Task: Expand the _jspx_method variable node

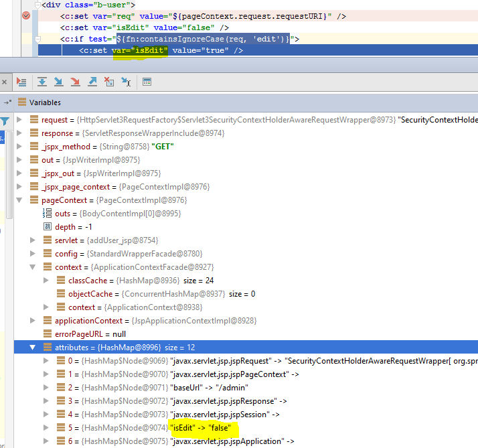Action: pyautogui.click(x=19, y=147)
